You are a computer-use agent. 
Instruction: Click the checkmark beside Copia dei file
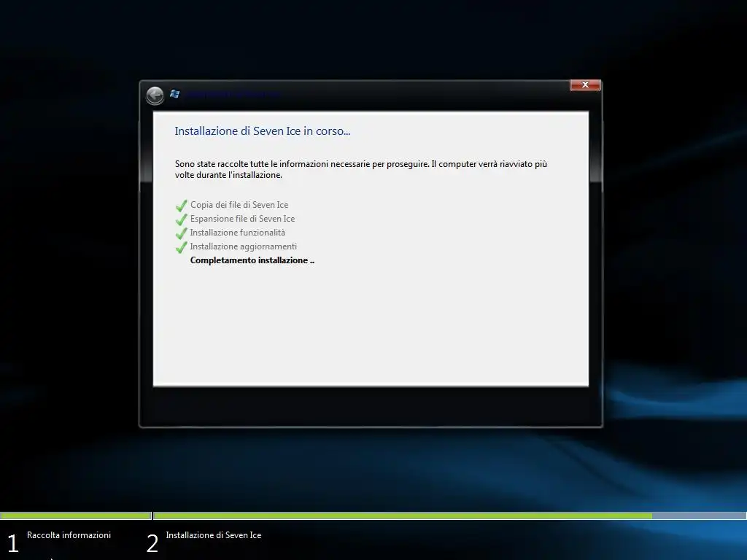181,206
